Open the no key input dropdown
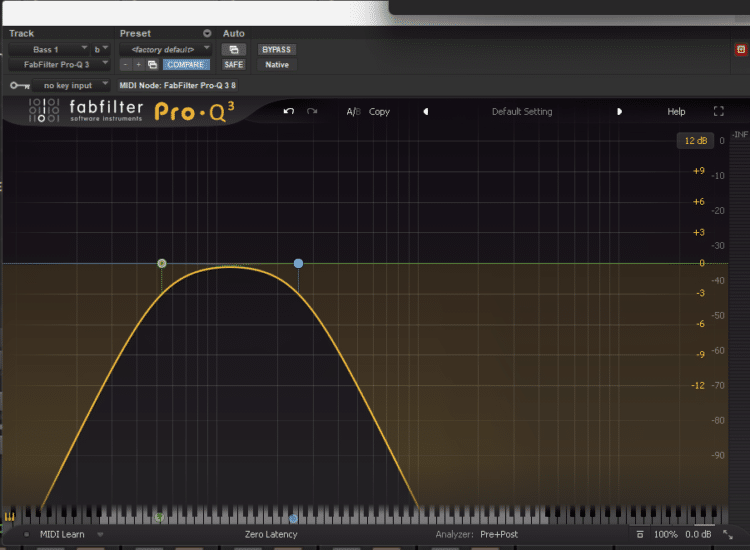This screenshot has width=750, height=550. pyautogui.click(x=72, y=86)
